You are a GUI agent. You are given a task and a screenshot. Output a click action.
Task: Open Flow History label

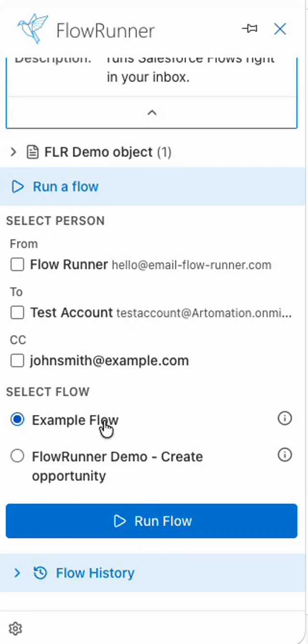point(95,573)
